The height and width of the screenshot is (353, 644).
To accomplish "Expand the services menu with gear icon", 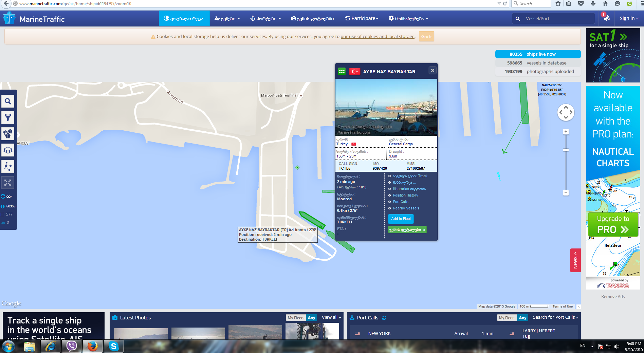I will click(408, 19).
